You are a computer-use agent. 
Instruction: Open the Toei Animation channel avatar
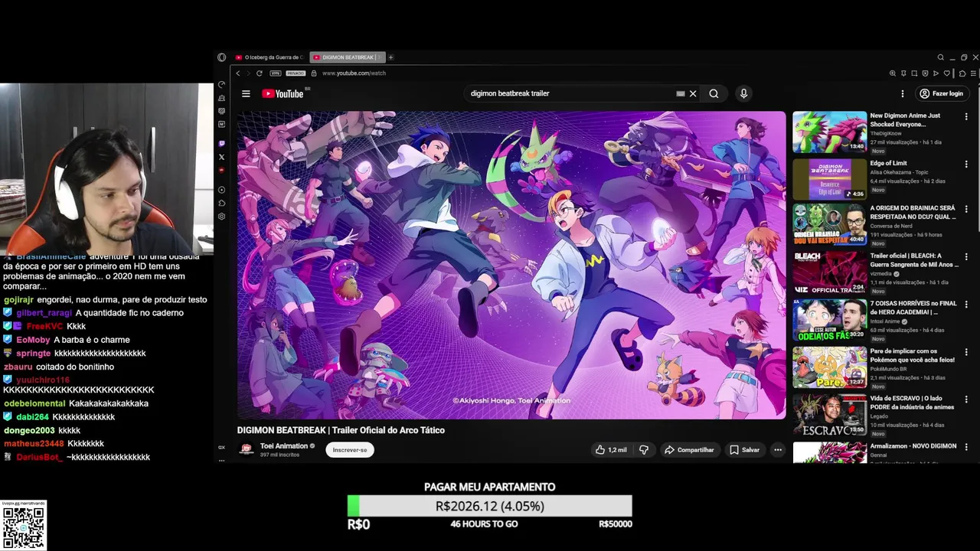246,450
